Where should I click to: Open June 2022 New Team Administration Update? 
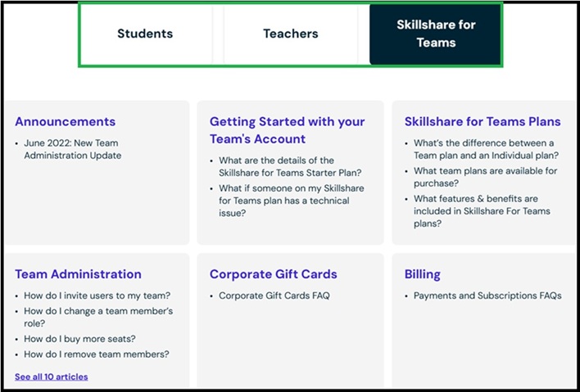[72, 150]
